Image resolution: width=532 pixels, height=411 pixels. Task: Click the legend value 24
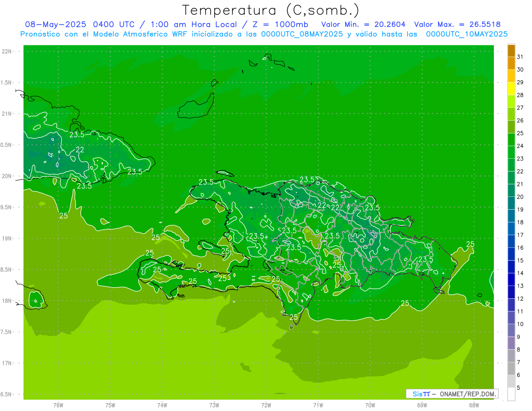[x=520, y=146]
